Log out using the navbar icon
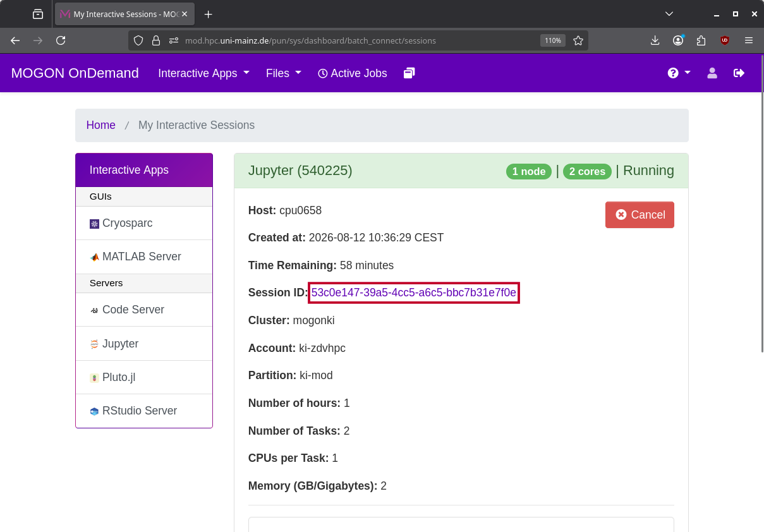The image size is (764, 532). pyautogui.click(x=739, y=73)
